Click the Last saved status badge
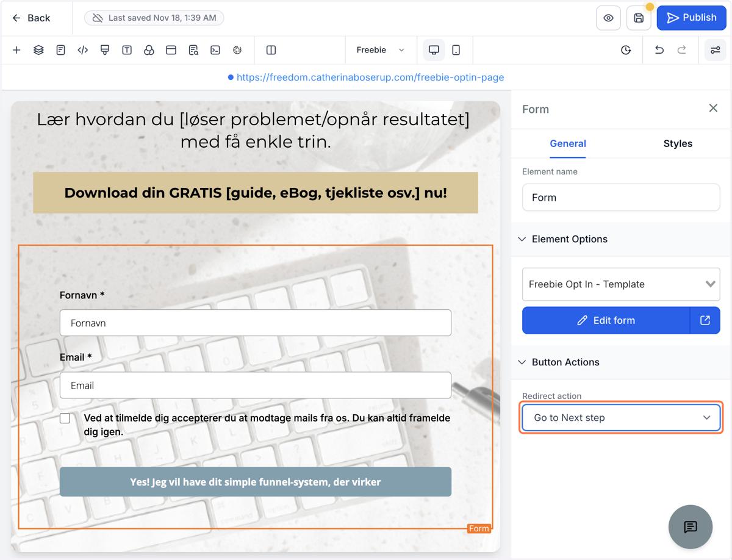This screenshot has width=732, height=560. click(x=154, y=18)
